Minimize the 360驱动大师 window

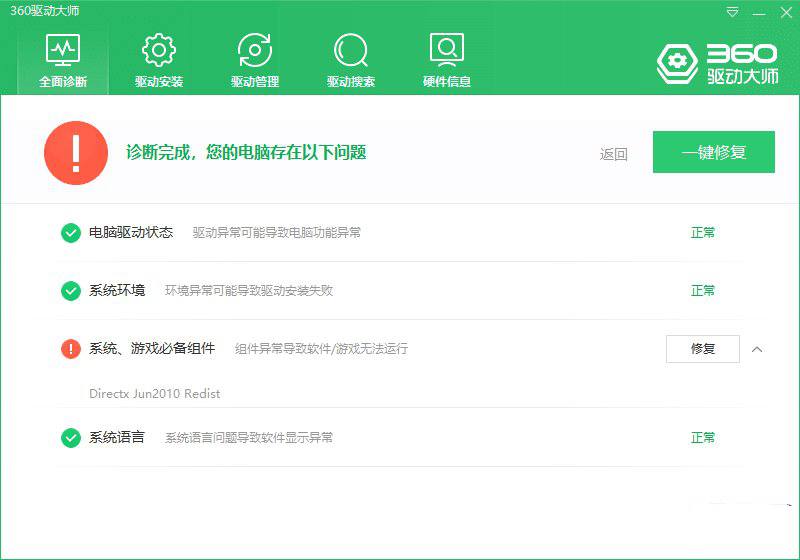(758, 12)
